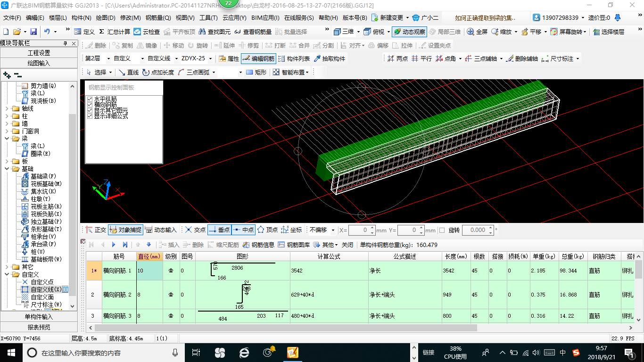Go to the next rebar record arrow
Viewport: 644px width, 362px height.
coord(114,245)
